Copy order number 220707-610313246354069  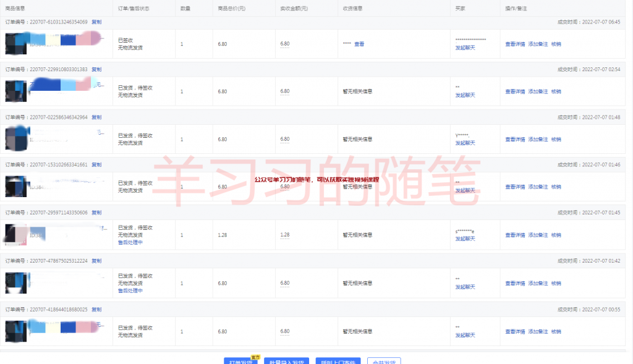click(x=96, y=22)
